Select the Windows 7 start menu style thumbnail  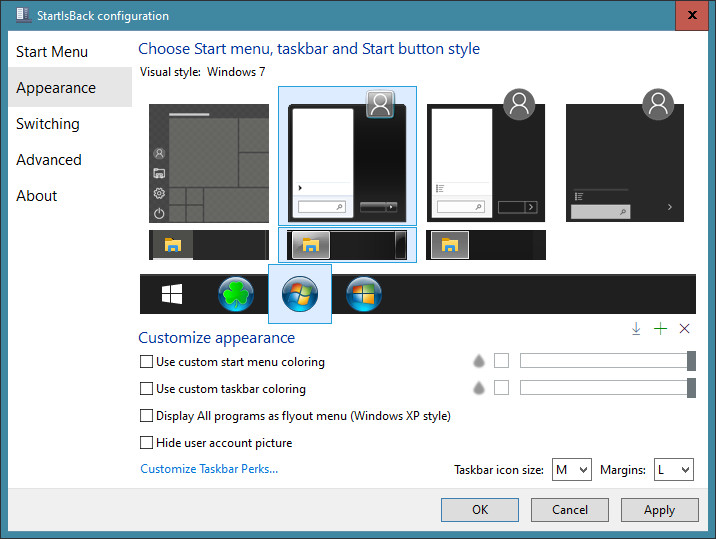point(347,156)
